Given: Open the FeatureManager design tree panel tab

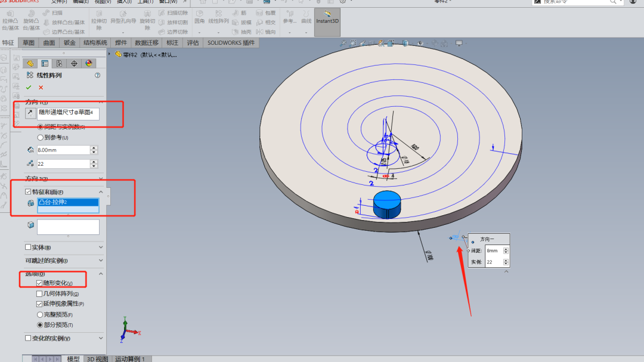Looking at the screenshot, I should coord(30,63).
